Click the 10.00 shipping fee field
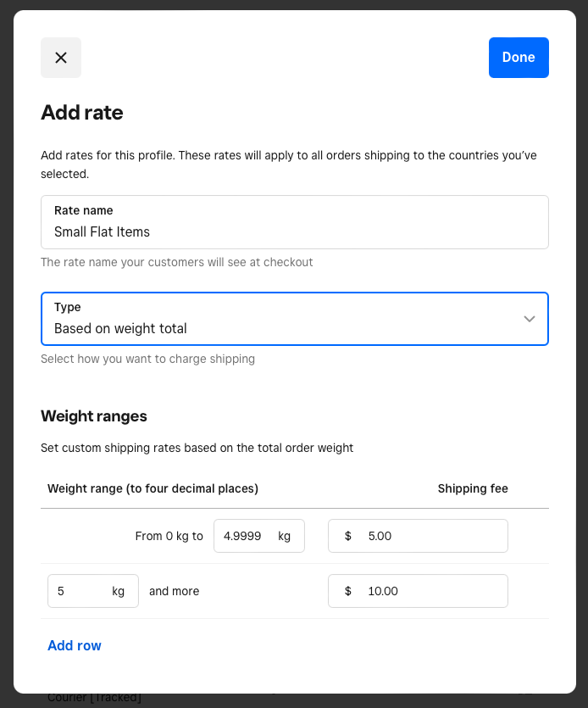Viewport: 588px width, 708px height. tap(432, 591)
